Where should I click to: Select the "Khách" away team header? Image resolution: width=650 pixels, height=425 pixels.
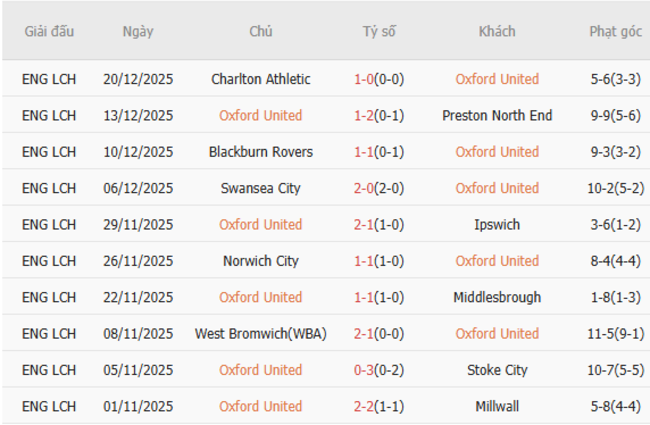click(x=497, y=31)
